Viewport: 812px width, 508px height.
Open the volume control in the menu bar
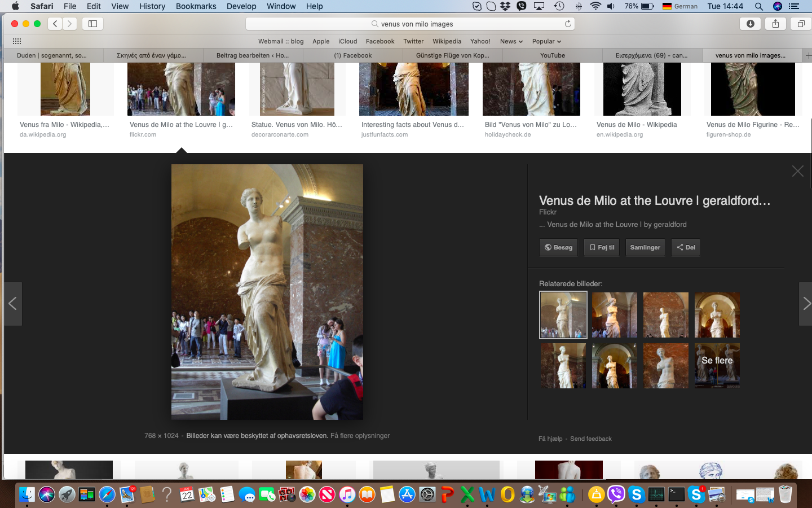[611, 6]
